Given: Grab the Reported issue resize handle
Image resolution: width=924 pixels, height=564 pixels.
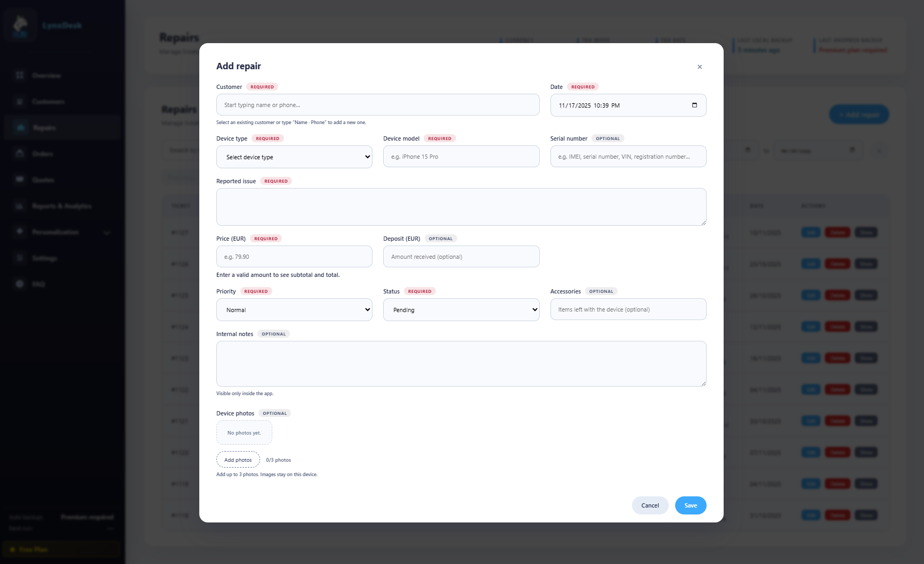Looking at the screenshot, I should [703, 223].
